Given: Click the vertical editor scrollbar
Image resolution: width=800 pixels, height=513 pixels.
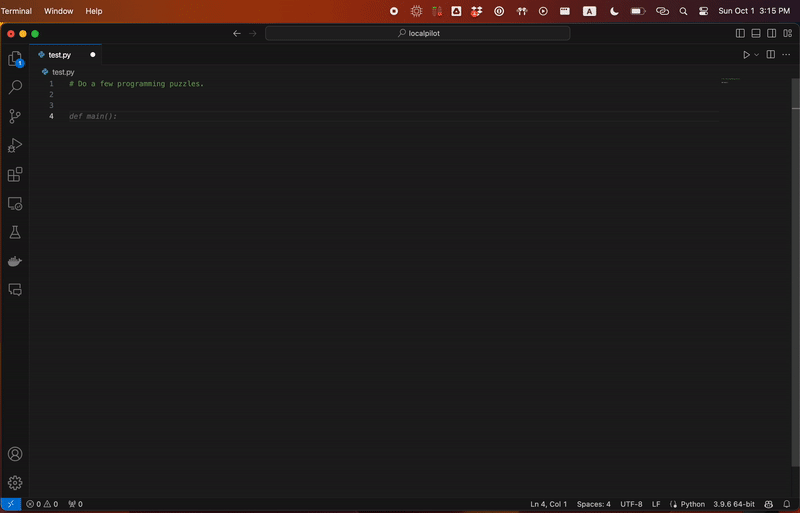Looking at the screenshot, I should (x=795, y=286).
